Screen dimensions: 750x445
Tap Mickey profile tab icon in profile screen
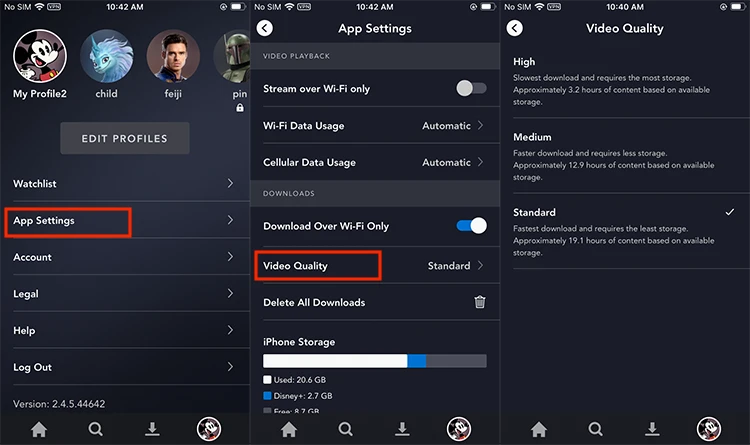[209, 429]
